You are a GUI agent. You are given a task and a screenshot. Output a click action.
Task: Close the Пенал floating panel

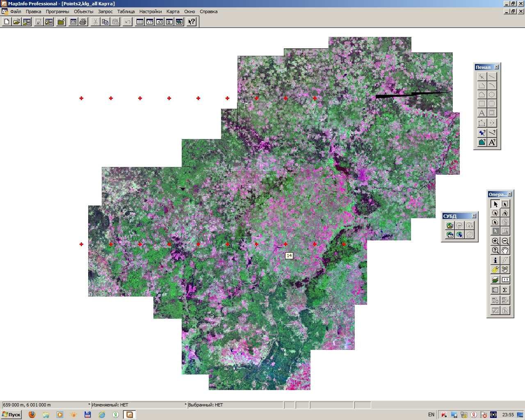click(x=496, y=67)
